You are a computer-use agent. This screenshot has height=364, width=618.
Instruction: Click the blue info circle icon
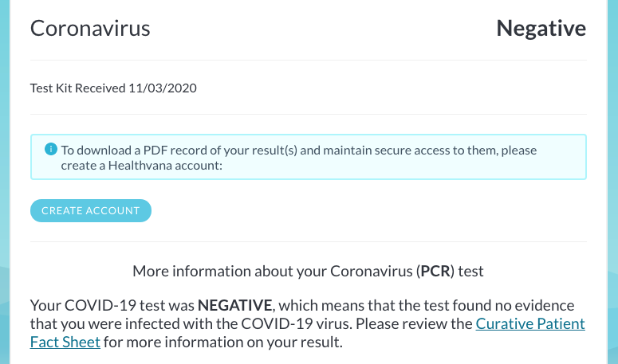point(51,149)
